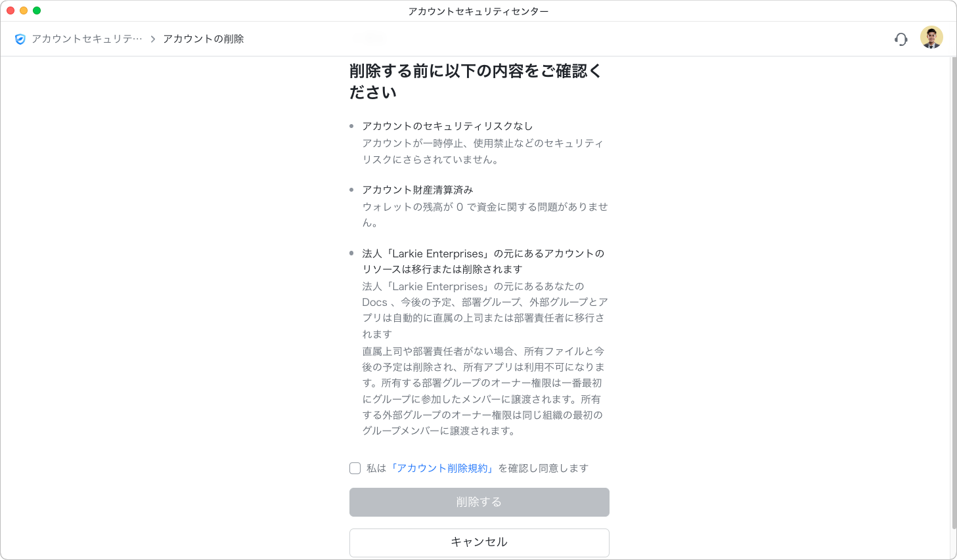Minimize the window with the yellow button

pos(24,11)
